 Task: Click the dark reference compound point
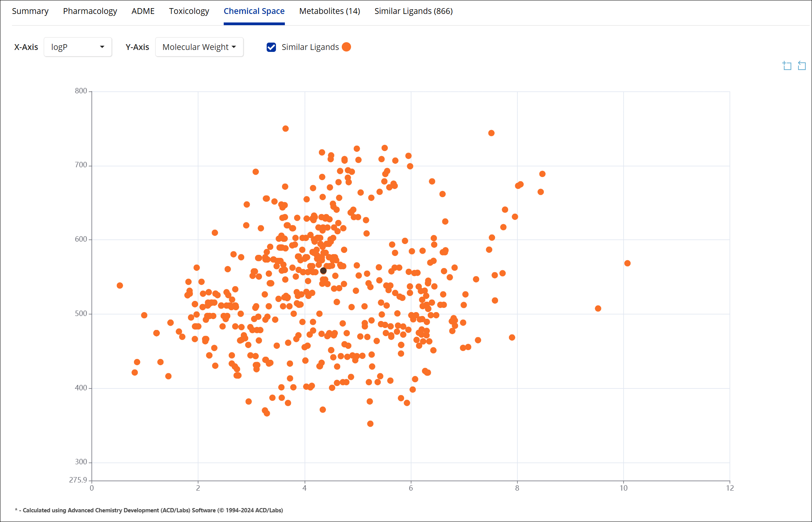[323, 271]
